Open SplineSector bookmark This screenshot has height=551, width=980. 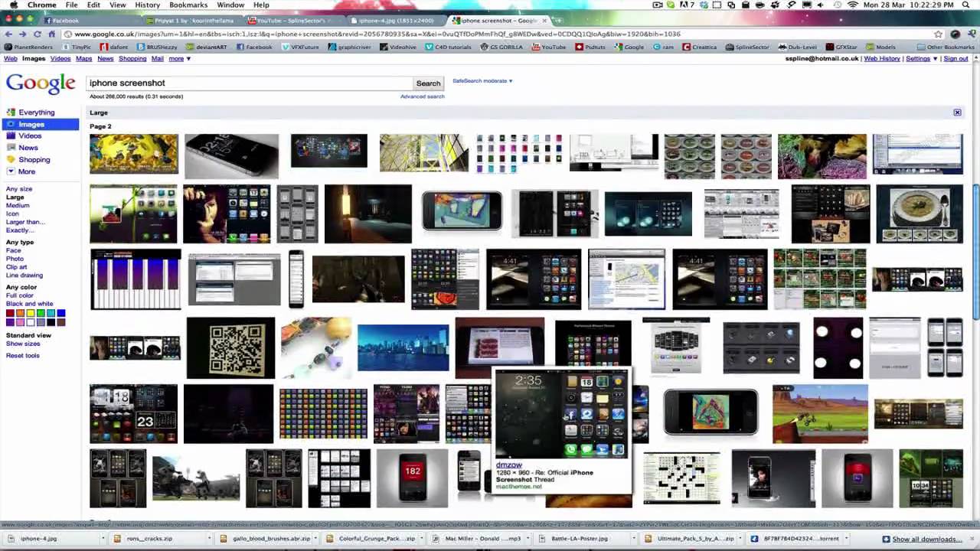pyautogui.click(x=746, y=47)
